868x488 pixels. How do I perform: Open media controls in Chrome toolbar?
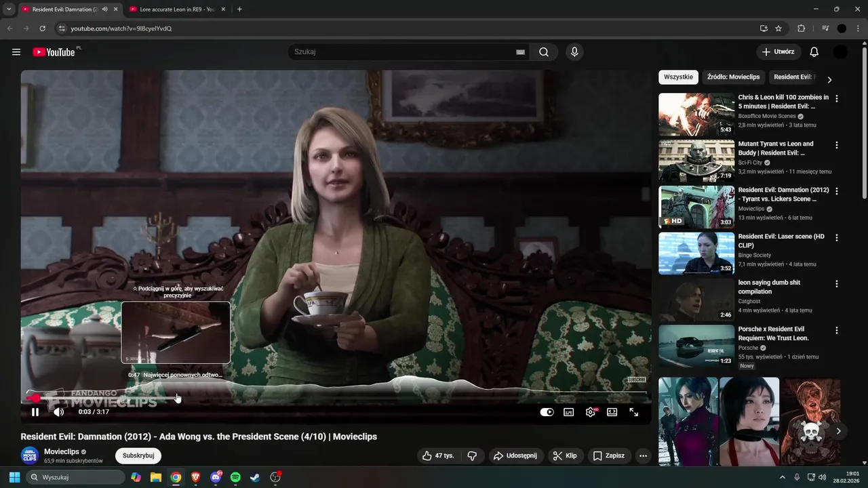tap(825, 28)
